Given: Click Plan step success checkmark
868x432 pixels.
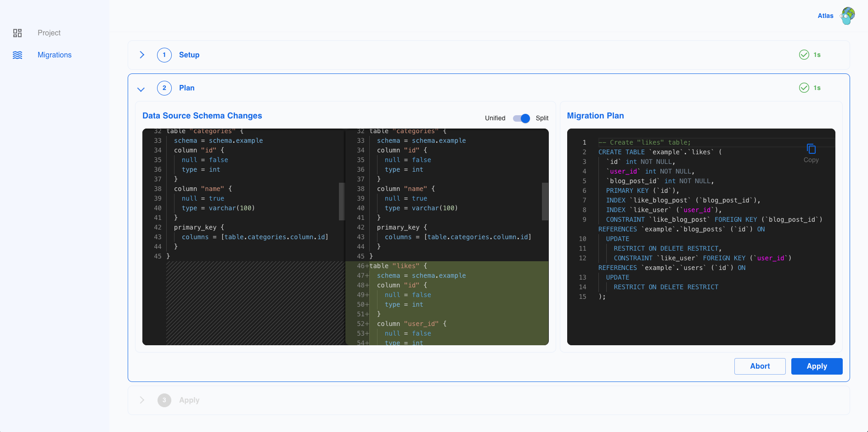Looking at the screenshot, I should click(804, 88).
